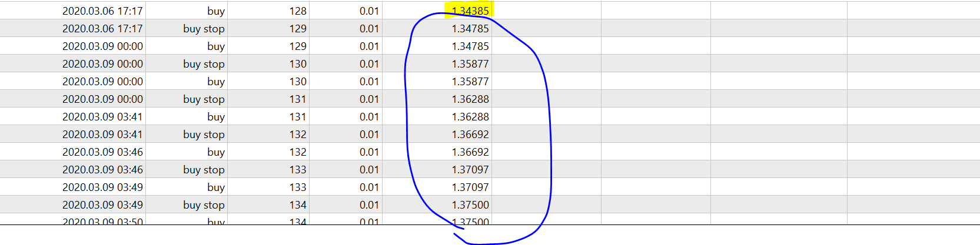Screen dimensions: 980x245
Task: Click the 'buy stop' cell for order 134
Action: (204, 204)
